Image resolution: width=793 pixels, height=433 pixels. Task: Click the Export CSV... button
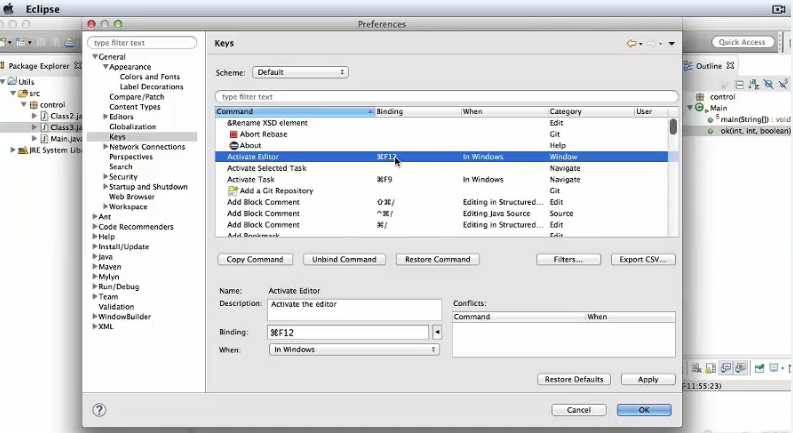pyautogui.click(x=643, y=259)
